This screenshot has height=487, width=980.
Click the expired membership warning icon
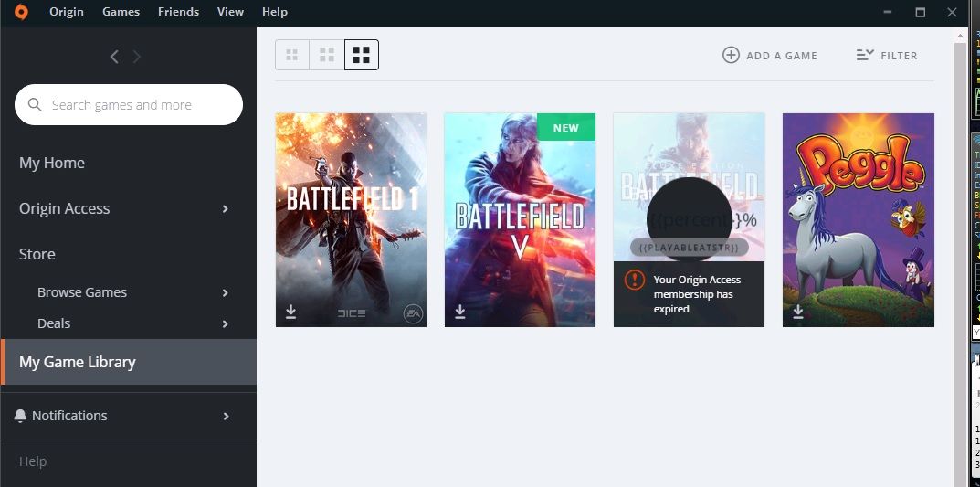tap(635, 280)
